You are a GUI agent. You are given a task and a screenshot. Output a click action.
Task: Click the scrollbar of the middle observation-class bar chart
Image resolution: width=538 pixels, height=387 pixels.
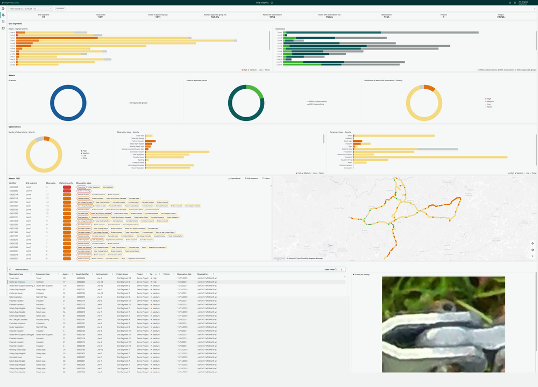click(x=324, y=139)
